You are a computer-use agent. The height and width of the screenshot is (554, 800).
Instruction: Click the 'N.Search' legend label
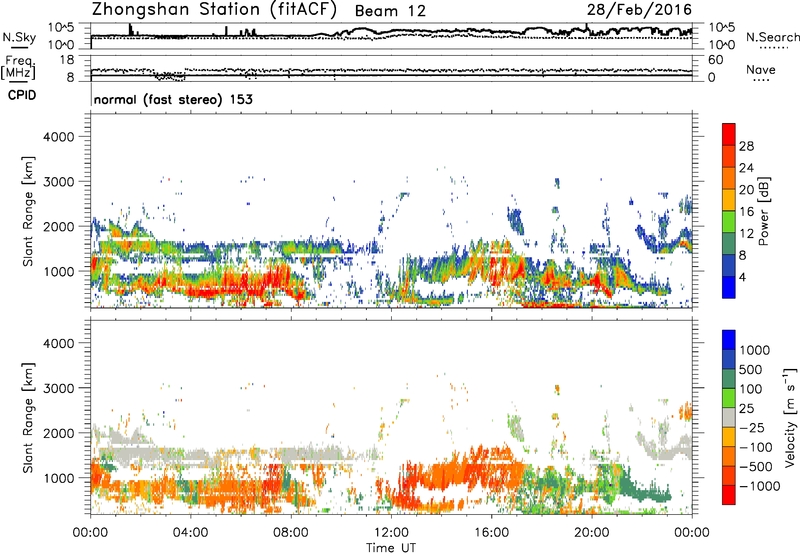click(x=772, y=37)
